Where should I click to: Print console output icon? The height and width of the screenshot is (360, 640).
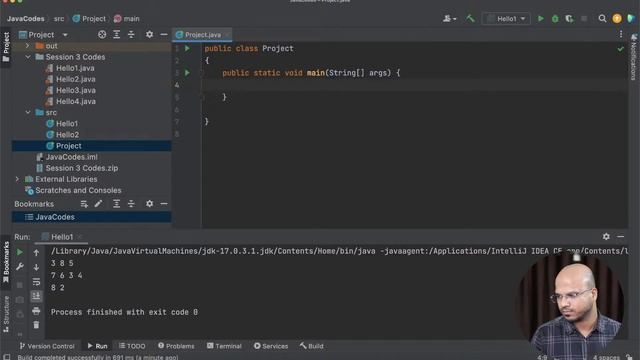36,311
